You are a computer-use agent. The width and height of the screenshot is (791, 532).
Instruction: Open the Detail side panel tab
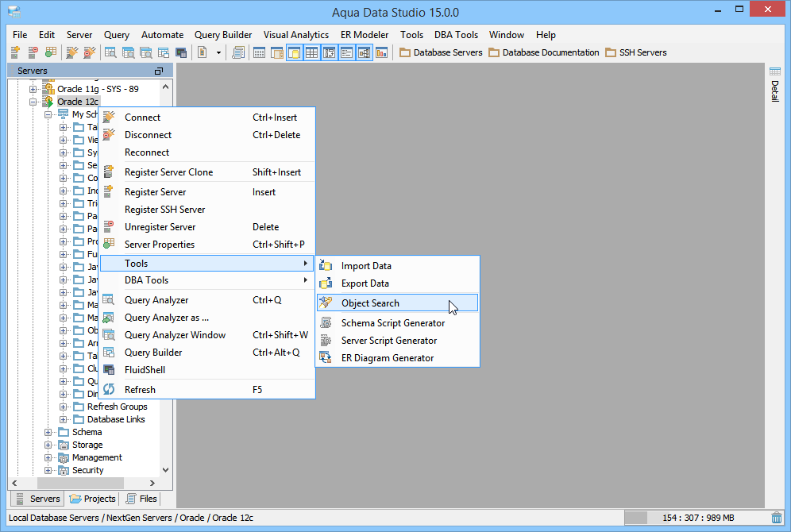(x=775, y=84)
